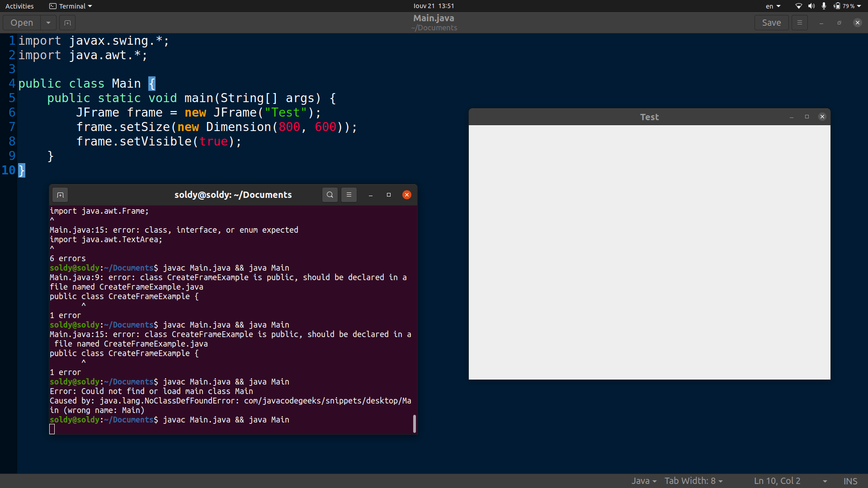Maximize the Test JFrame window
Image resolution: width=868 pixels, height=488 pixels.
pyautogui.click(x=807, y=117)
